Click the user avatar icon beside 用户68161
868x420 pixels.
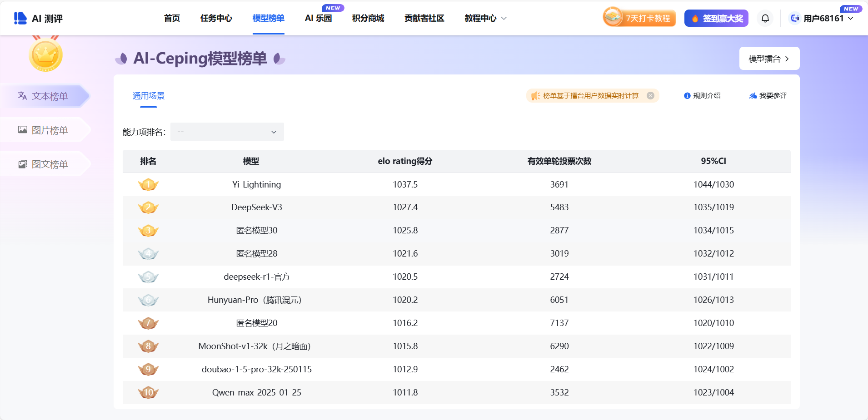[x=795, y=18]
